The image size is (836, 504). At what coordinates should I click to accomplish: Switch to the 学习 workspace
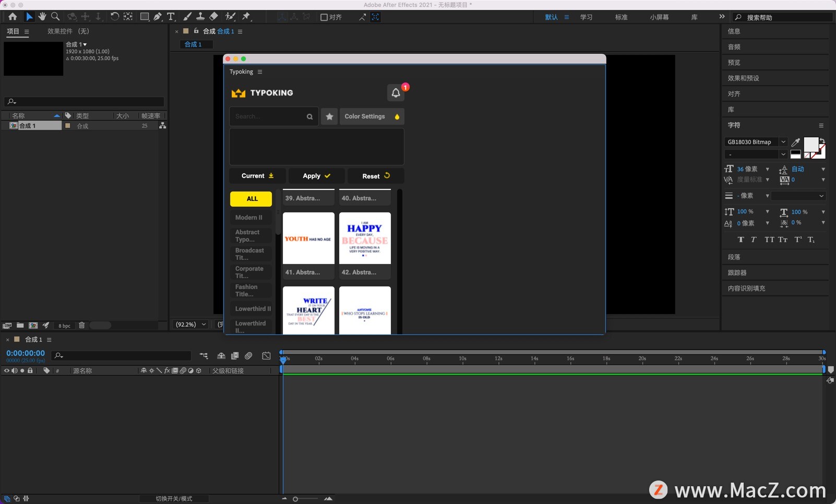pos(586,17)
